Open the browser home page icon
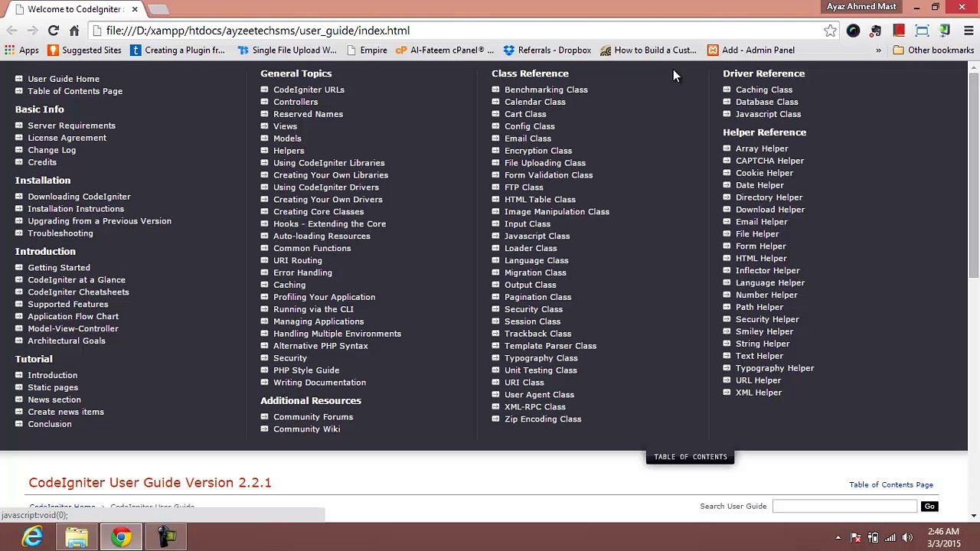980x551 pixels. (74, 31)
